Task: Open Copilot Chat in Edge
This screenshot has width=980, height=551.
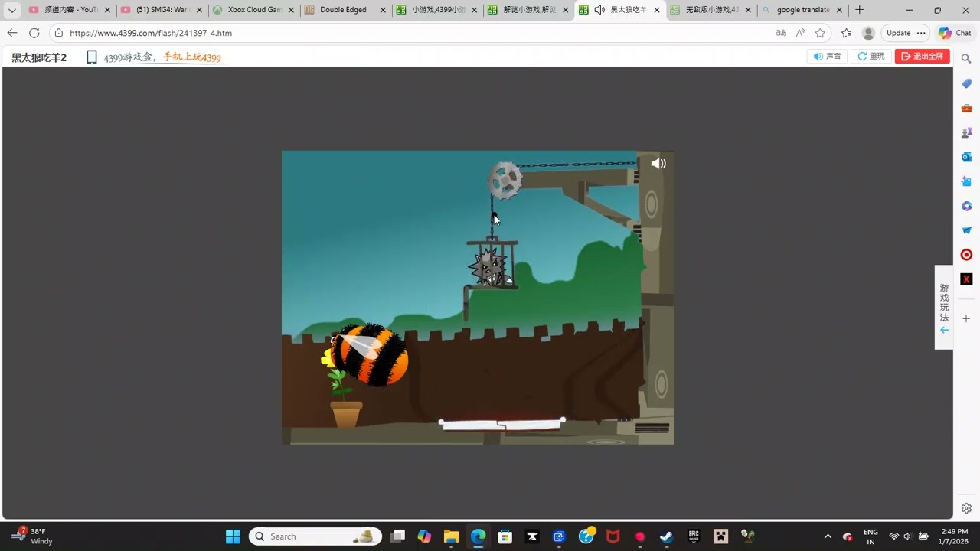Action: [955, 33]
